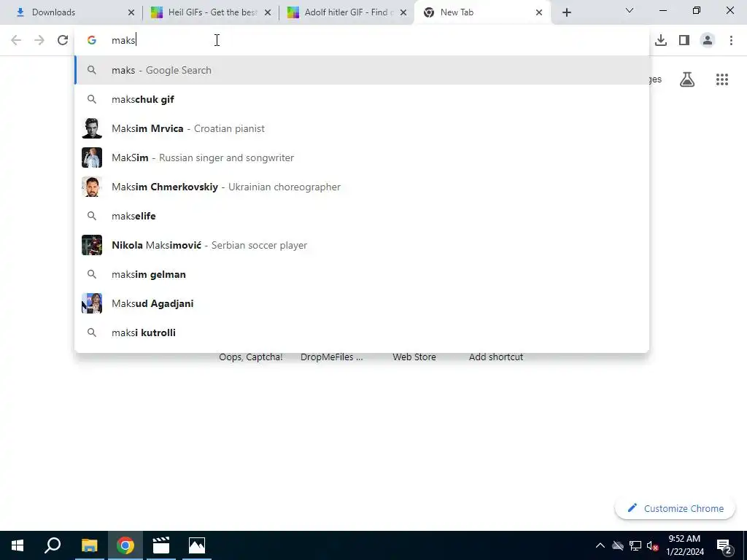Click the search icon beside makschuk gif
Screen dimensions: 747x560
91,99
